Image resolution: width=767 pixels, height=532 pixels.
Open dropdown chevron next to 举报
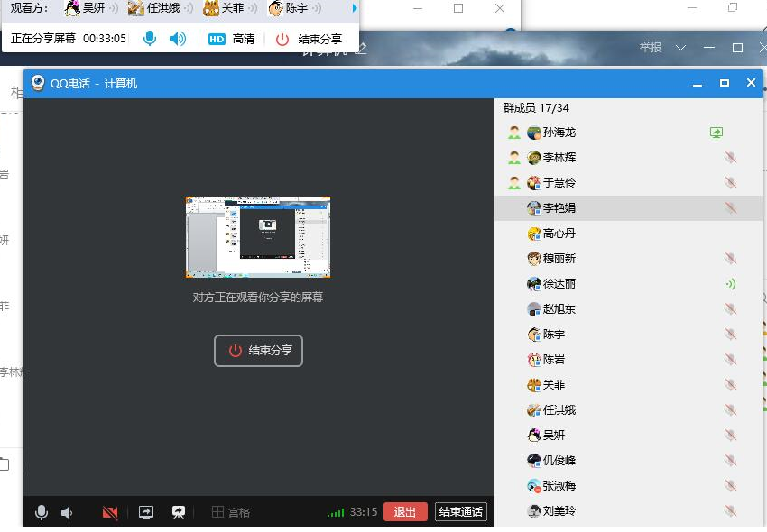[x=680, y=47]
